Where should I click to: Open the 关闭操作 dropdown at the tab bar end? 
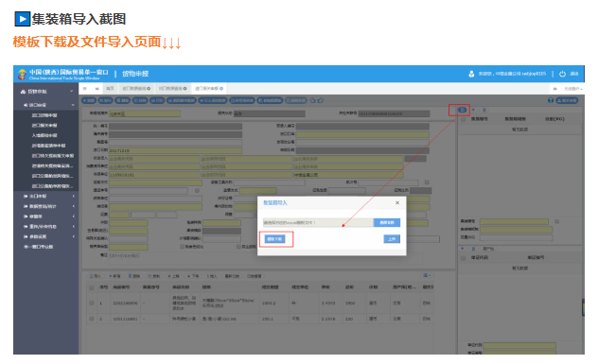(573, 89)
